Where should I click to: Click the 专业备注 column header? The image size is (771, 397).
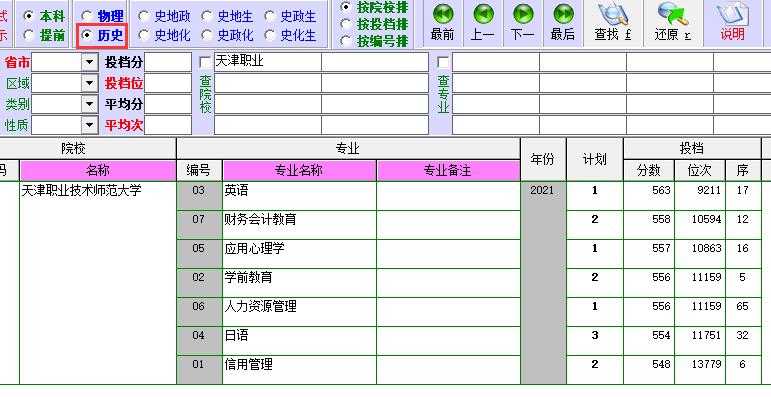(x=448, y=170)
